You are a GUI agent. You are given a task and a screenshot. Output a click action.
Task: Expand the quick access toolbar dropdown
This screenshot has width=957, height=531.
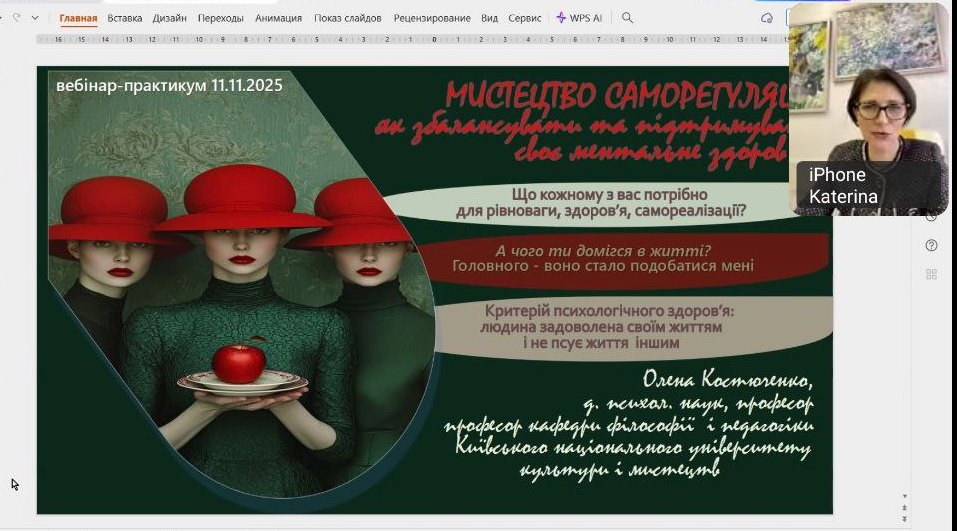tap(36, 18)
